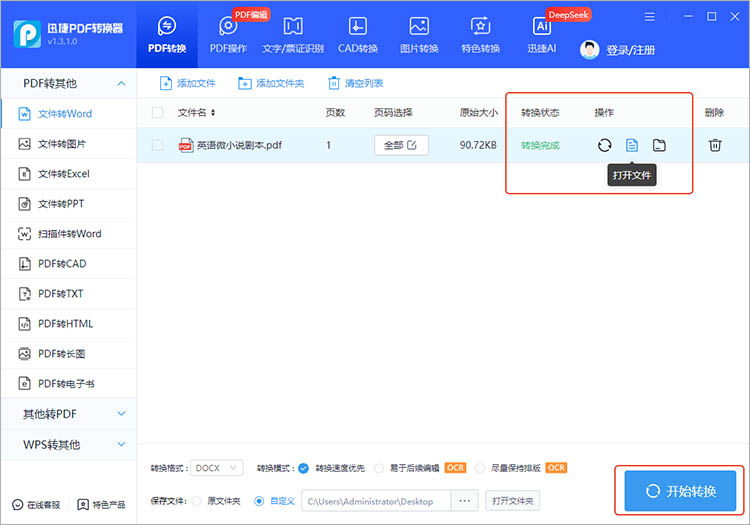Image resolution: width=750 pixels, height=525 pixels.
Task: Toggle the select-all checkbox in header
Action: (157, 112)
